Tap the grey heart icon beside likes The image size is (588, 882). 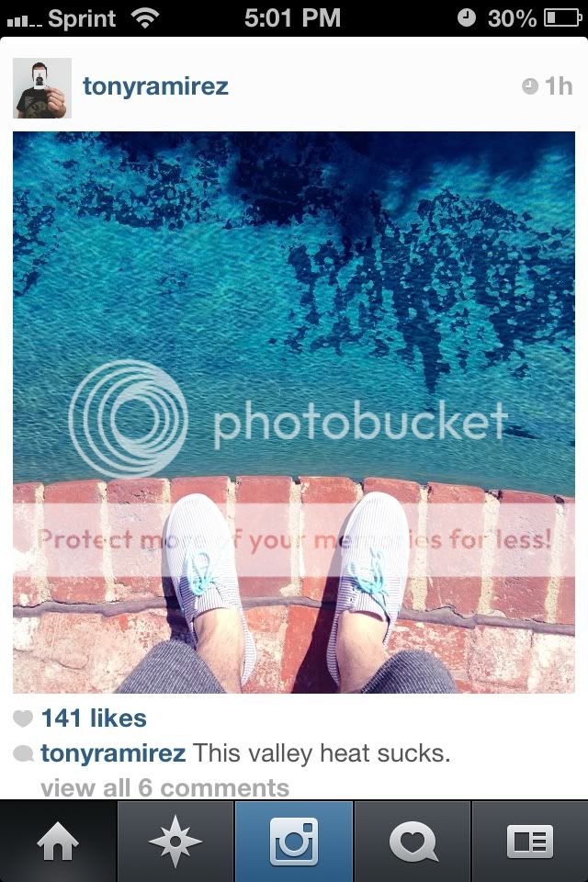[23, 718]
